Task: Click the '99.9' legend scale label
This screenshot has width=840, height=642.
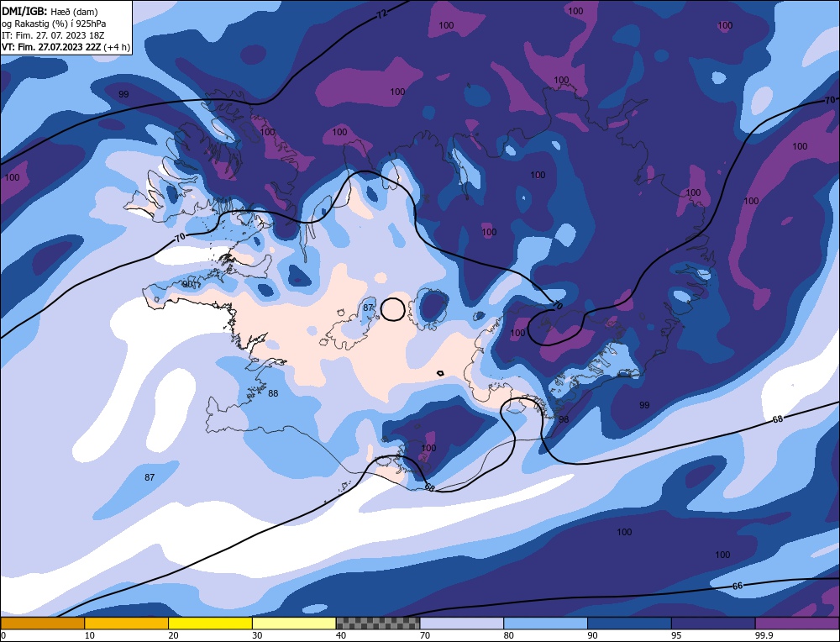Action: tap(764, 635)
